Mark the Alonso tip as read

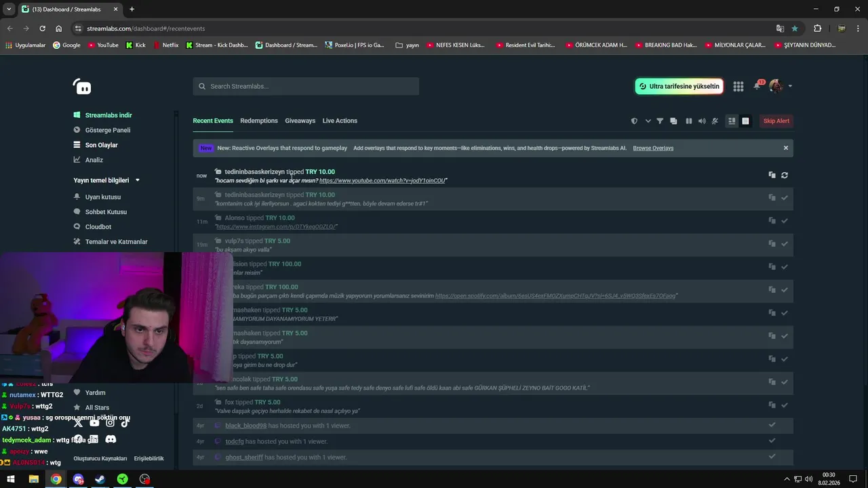[x=785, y=221]
